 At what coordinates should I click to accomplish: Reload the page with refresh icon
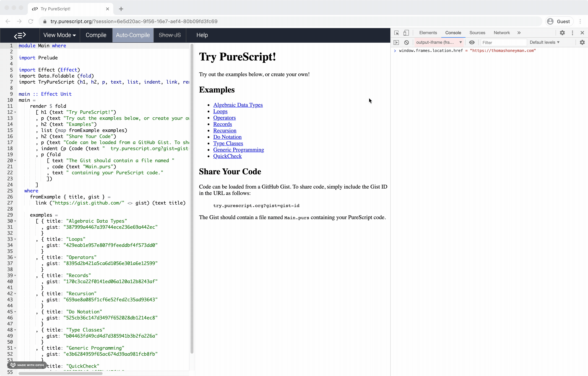click(x=31, y=22)
